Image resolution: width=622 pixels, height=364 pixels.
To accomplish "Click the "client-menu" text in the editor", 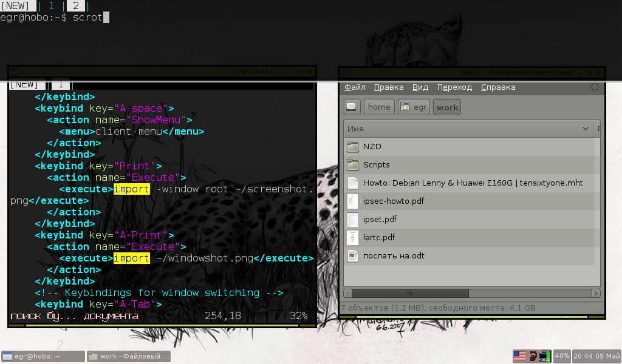I will pyautogui.click(x=129, y=132).
